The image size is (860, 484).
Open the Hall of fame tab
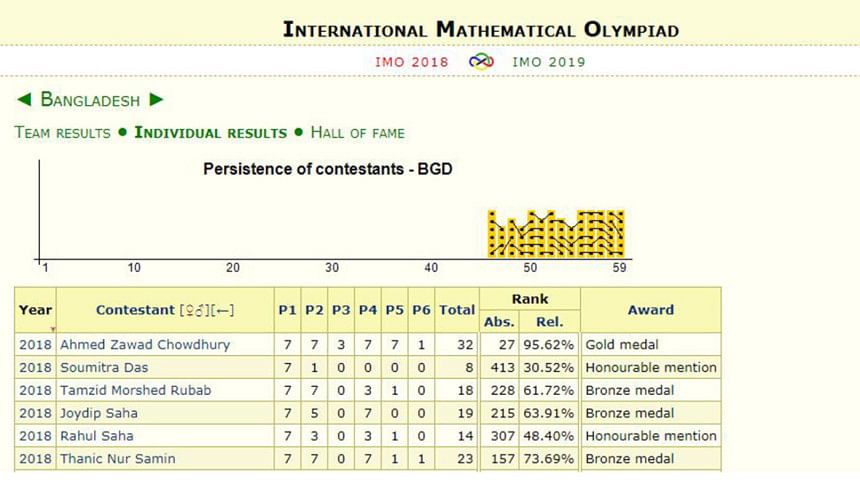(x=357, y=132)
